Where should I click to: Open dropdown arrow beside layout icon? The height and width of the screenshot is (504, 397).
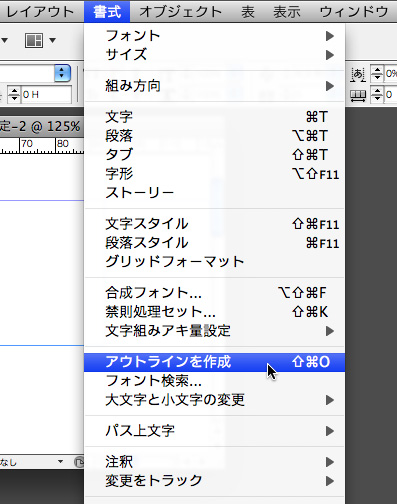(x=52, y=41)
